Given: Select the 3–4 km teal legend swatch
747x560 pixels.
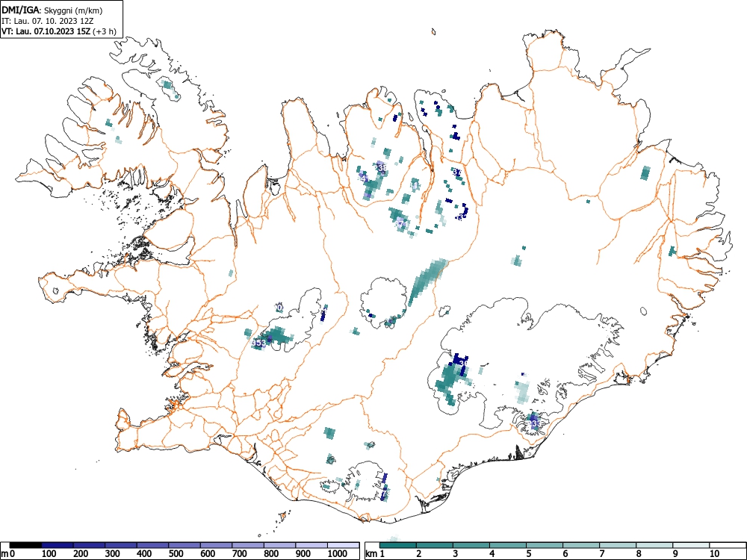Looking at the screenshot, I should [x=471, y=545].
